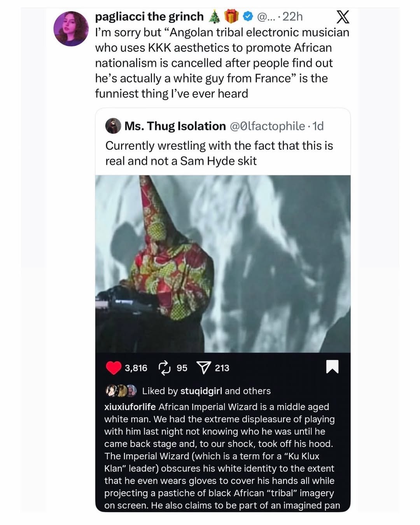
Task: Tap the repost arrows icon
Action: click(164, 367)
